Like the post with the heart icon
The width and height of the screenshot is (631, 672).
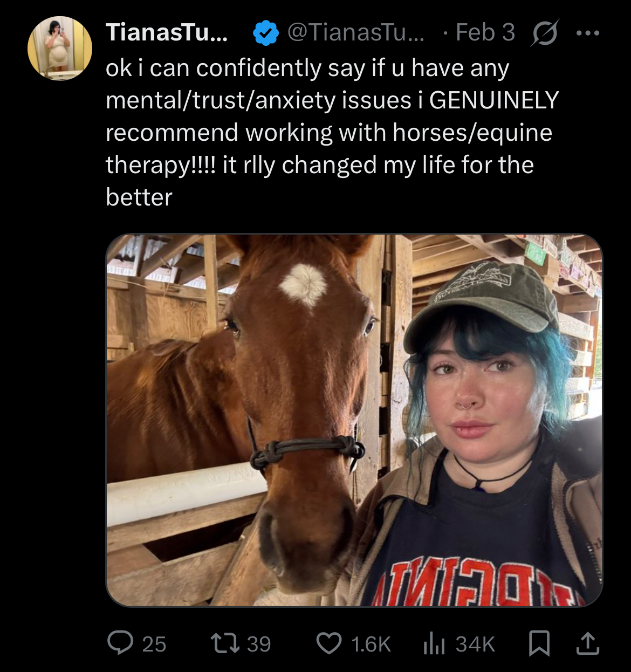(x=328, y=643)
